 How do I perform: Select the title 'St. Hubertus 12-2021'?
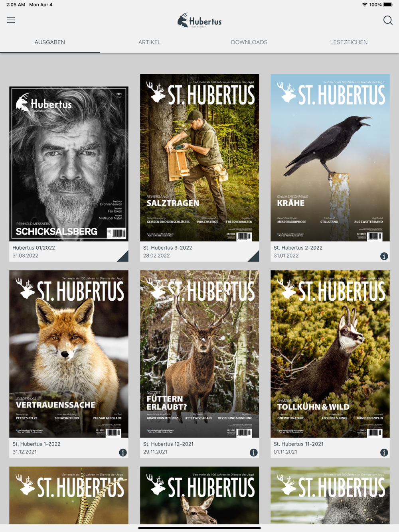pos(168,444)
